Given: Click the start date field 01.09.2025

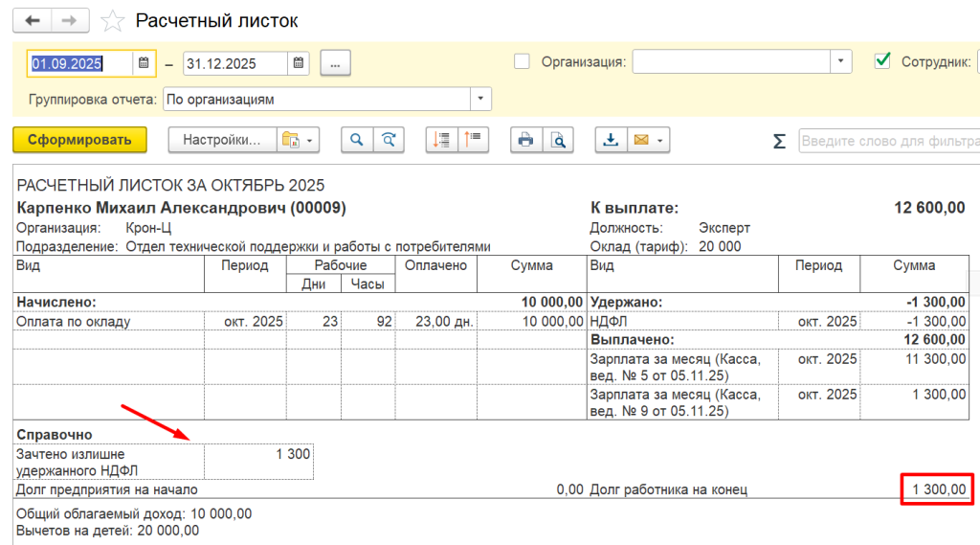Looking at the screenshot, I should [80, 64].
